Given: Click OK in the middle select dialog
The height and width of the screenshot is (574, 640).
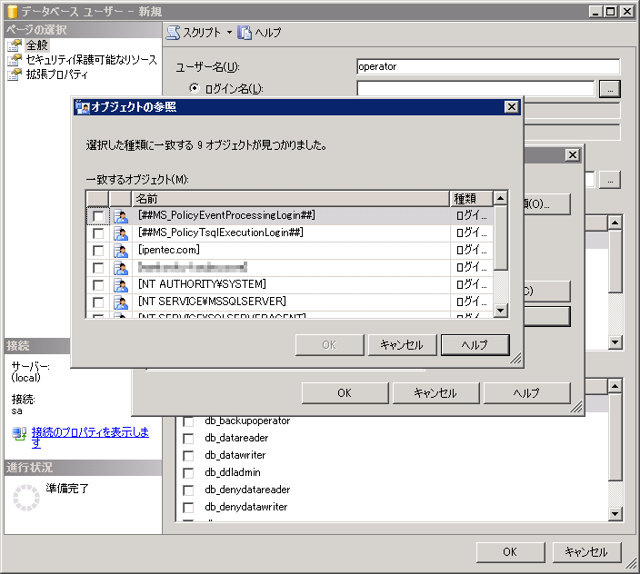Looking at the screenshot, I should pyautogui.click(x=345, y=393).
